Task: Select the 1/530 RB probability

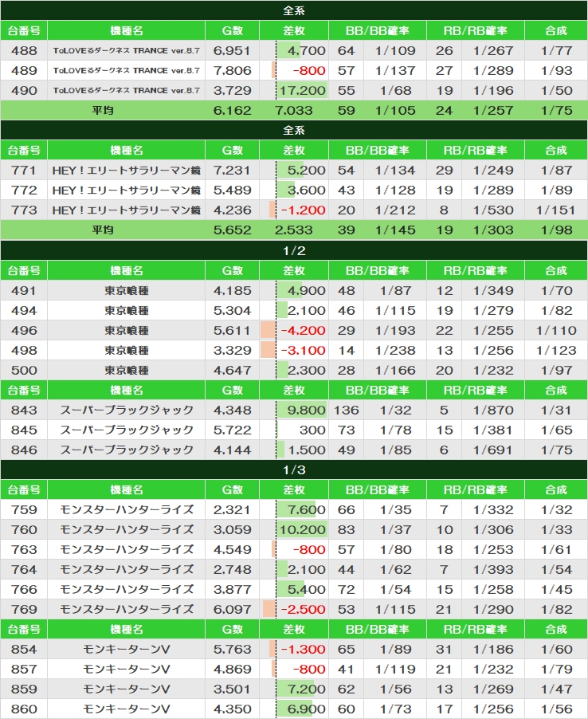Action: [493, 210]
